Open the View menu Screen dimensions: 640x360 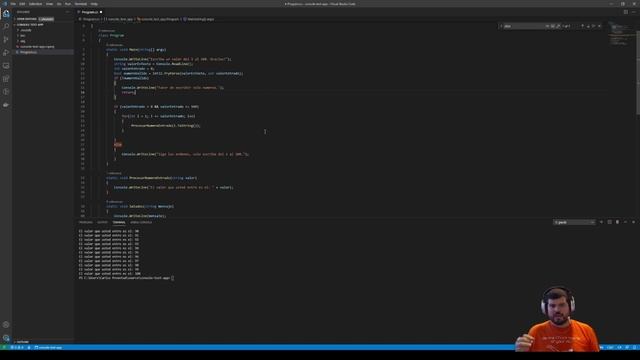point(49,4)
